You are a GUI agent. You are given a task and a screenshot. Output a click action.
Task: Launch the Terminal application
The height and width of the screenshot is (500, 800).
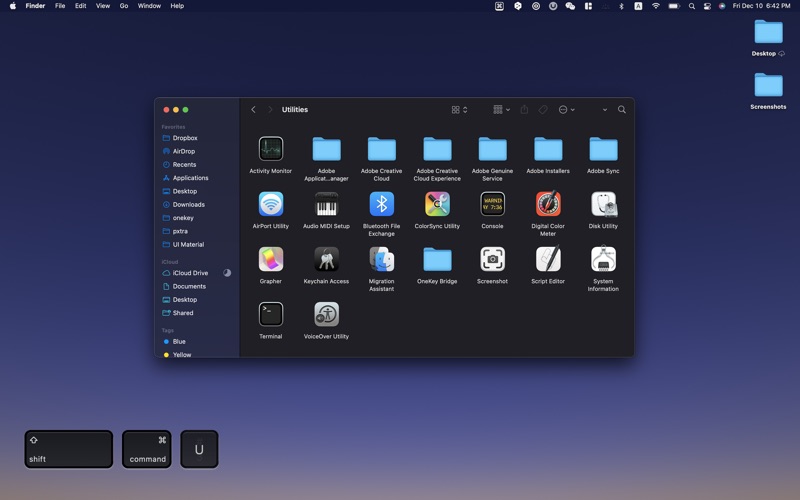click(271, 314)
